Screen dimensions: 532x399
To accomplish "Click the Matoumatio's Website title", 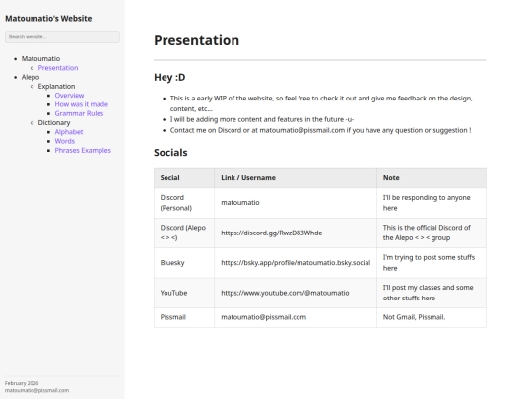I will click(x=48, y=19).
